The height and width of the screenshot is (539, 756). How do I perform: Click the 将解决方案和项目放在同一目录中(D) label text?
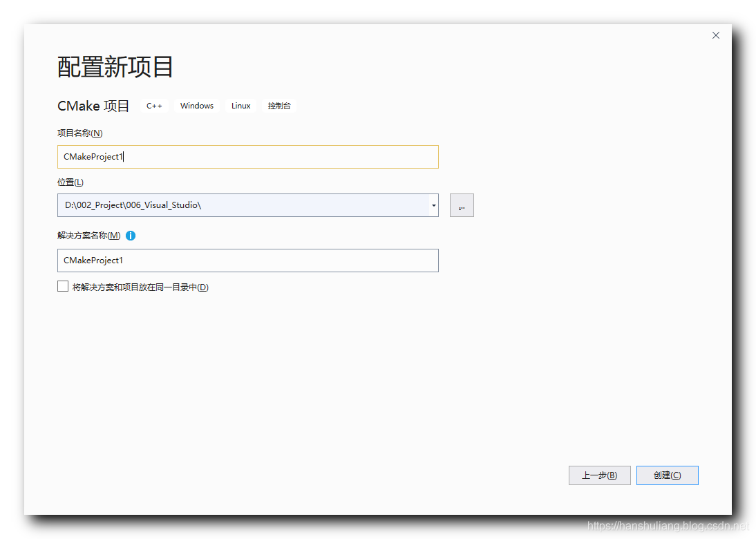click(140, 287)
